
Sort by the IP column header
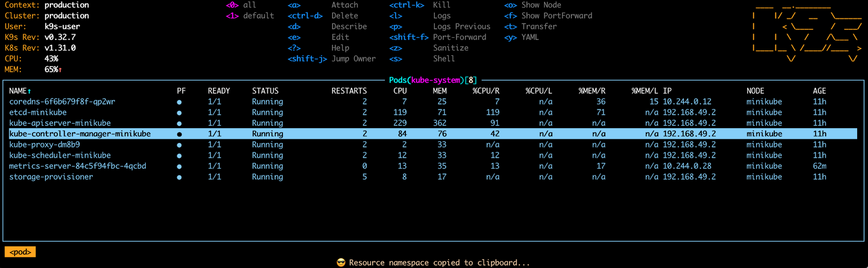[x=667, y=91]
